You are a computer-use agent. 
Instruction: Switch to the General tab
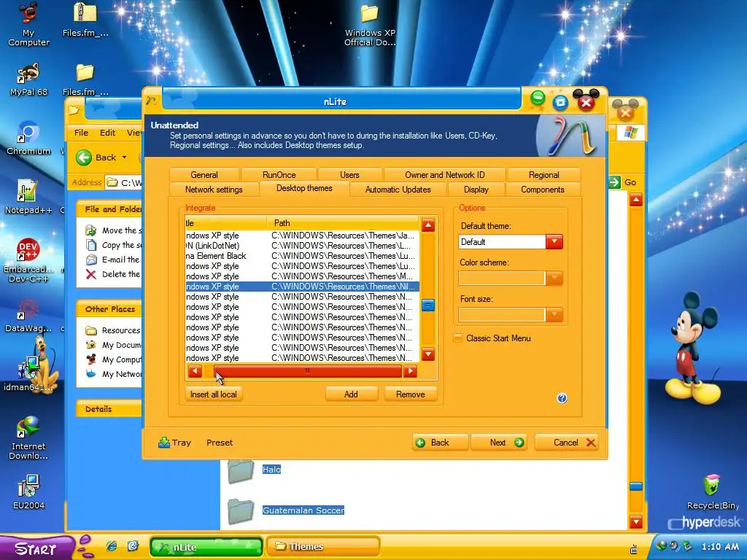point(204,175)
